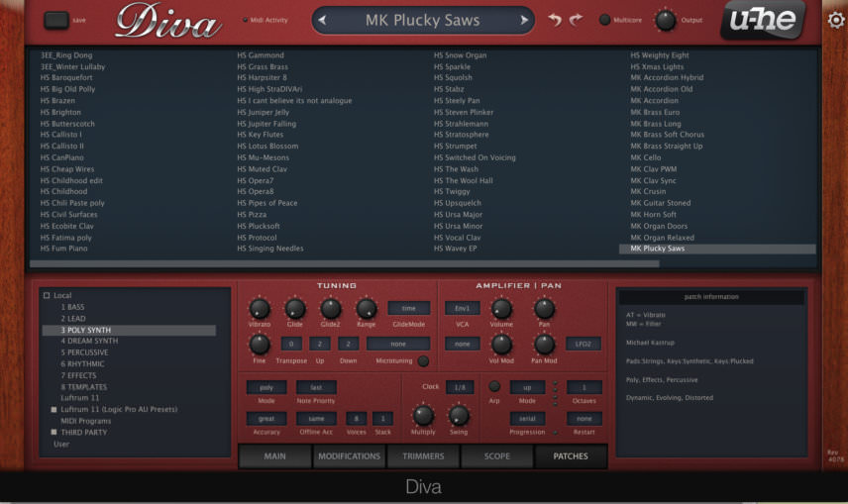Adjust the Output knob

665,21
